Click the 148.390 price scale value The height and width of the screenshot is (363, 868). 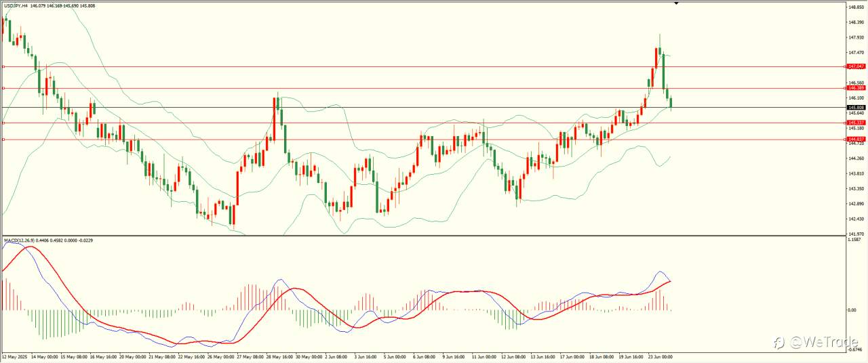coord(855,22)
